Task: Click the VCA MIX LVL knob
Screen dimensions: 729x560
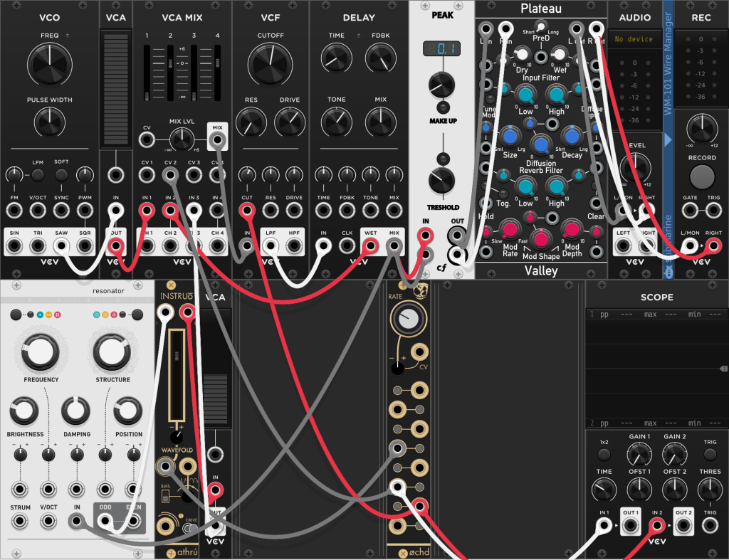Action: pos(182,139)
